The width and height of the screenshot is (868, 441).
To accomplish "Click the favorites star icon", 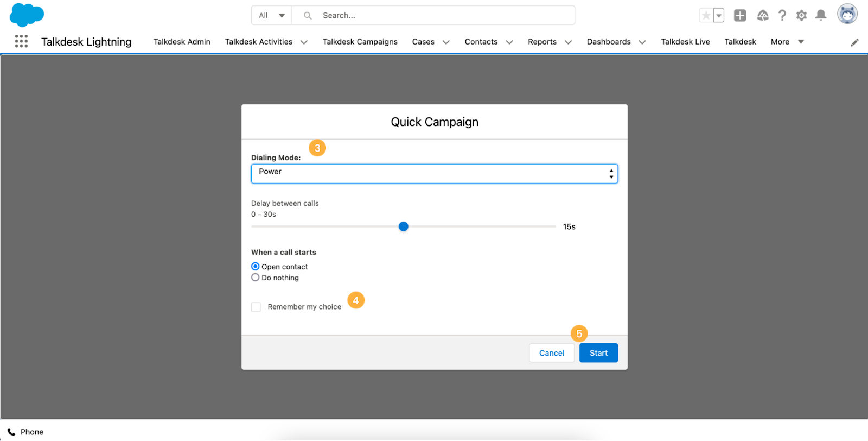I will tap(706, 16).
